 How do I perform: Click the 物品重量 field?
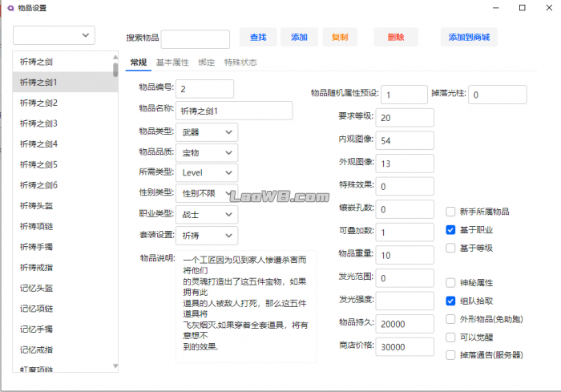point(405,255)
